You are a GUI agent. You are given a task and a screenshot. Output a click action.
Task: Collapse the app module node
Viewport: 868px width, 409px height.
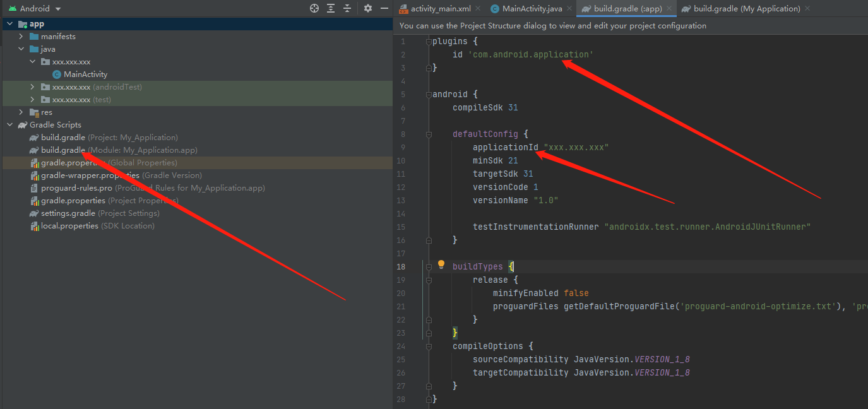[10, 24]
